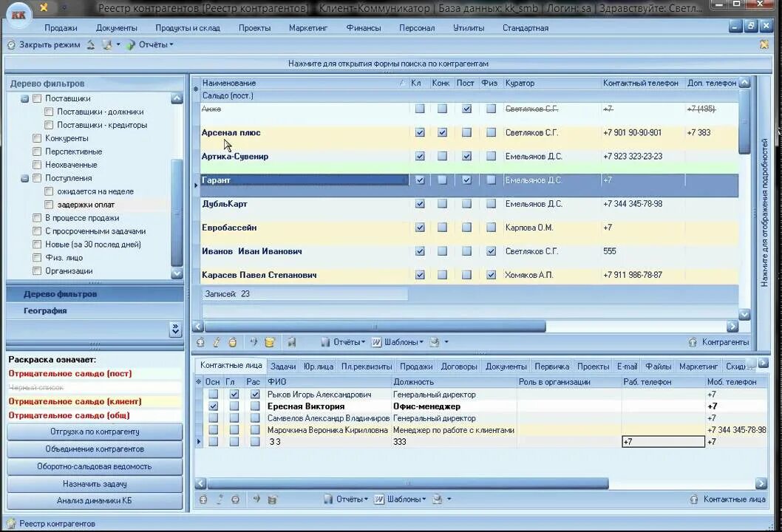
Task: Click print icon after upper Шаблоны
Action: [x=435, y=342]
